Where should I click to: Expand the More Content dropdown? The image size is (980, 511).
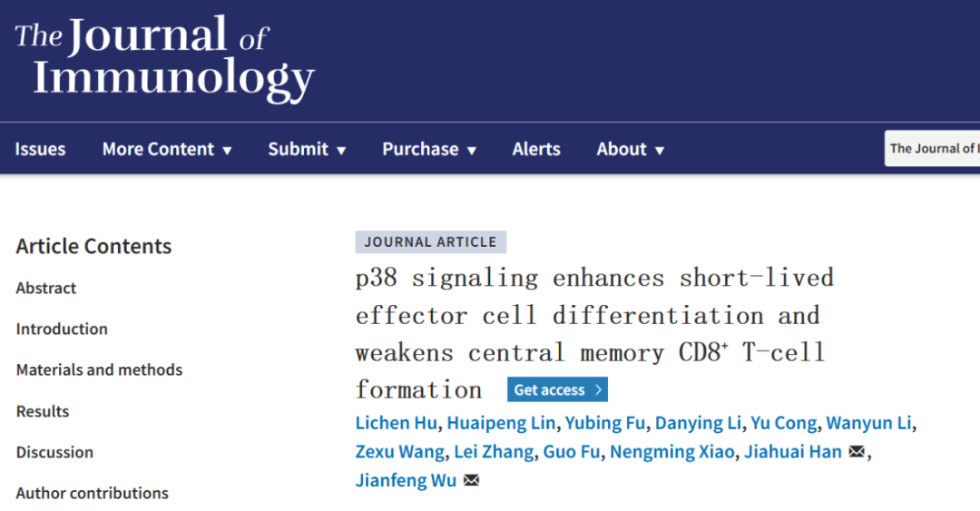click(167, 150)
